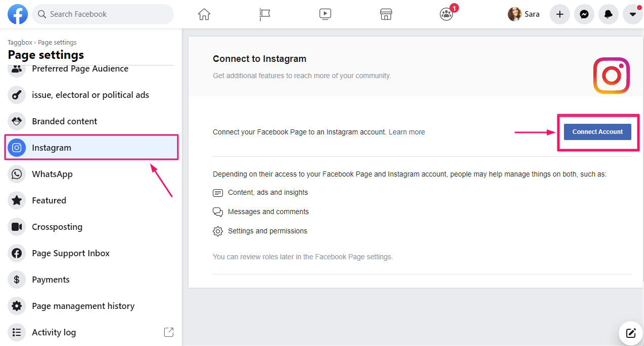Click the Connect Account button
Image resolution: width=644 pixels, height=346 pixels.
click(597, 132)
